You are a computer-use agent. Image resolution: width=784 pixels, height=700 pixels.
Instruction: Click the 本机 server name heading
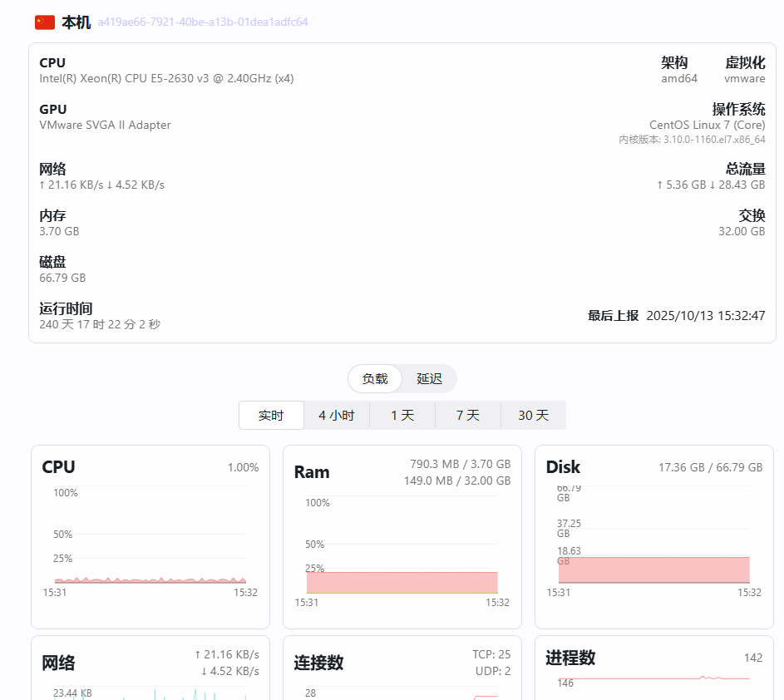tap(76, 22)
